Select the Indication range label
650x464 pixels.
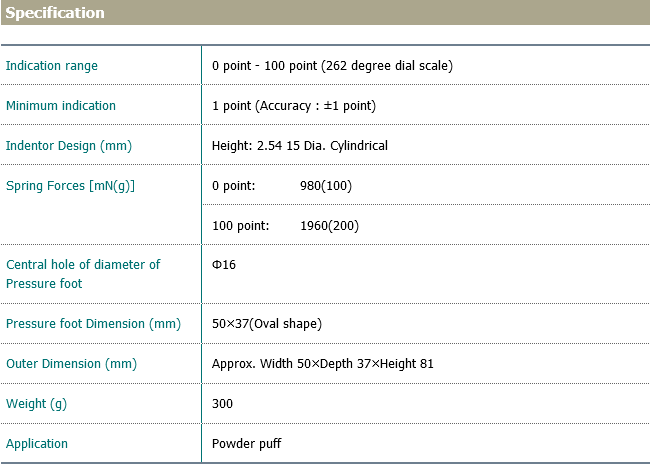(52, 66)
